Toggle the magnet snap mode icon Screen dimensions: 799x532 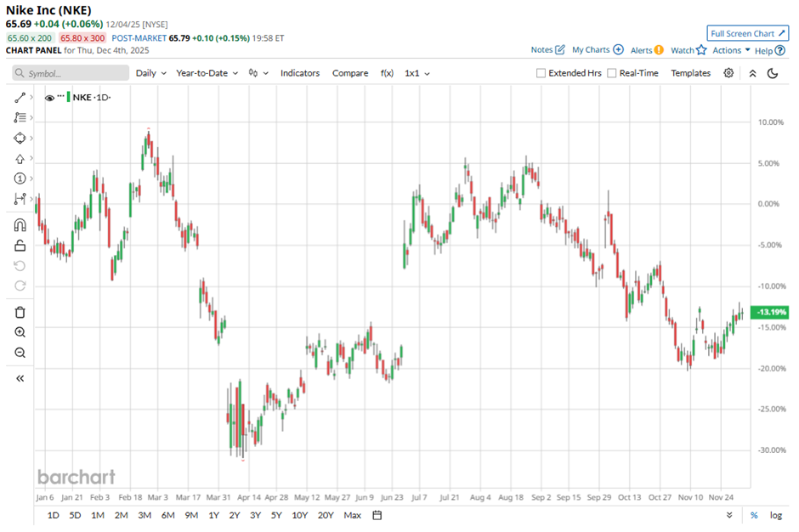pos(20,225)
